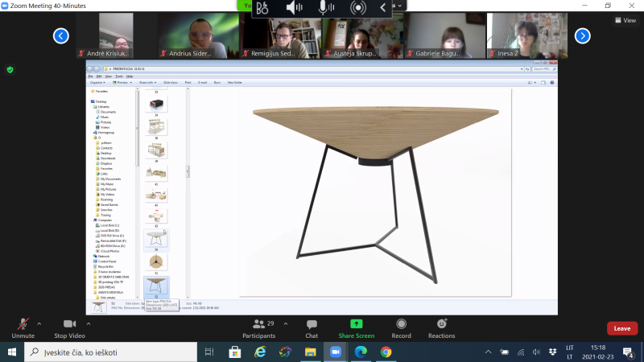Start recording with Record button
Image resolution: width=644 pixels, height=362 pixels.
coord(401,328)
